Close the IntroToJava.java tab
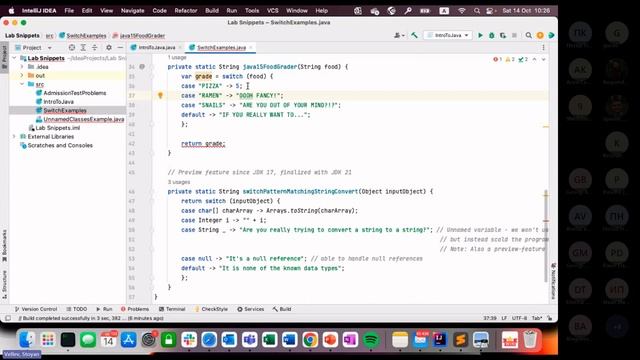Image resolution: width=640 pixels, height=360 pixels. pyautogui.click(x=180, y=48)
